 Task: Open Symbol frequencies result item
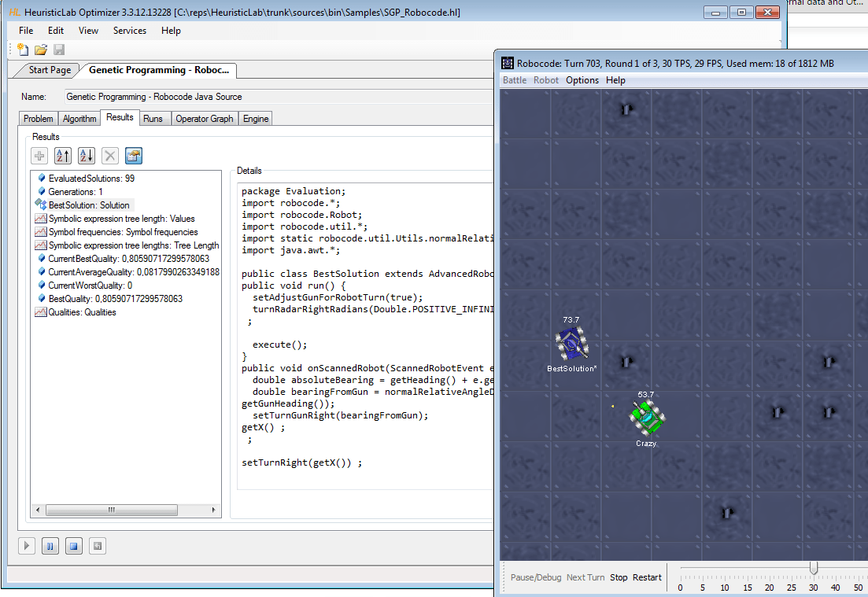[123, 232]
